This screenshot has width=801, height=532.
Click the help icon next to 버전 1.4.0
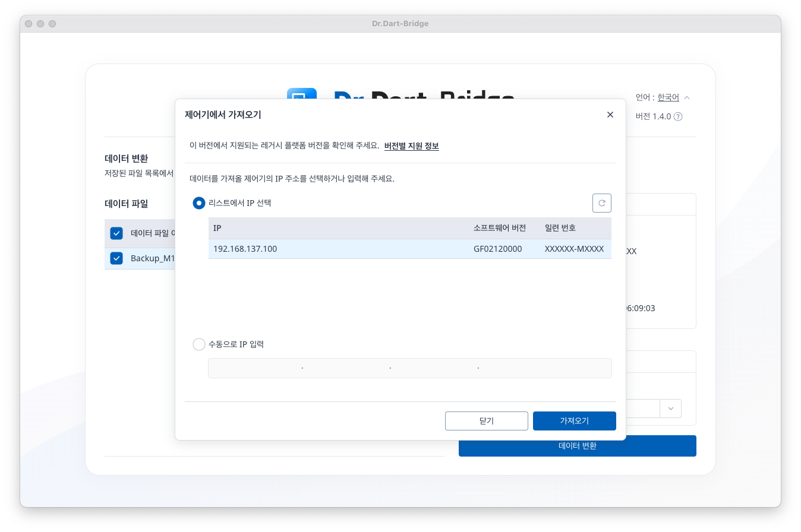(678, 117)
